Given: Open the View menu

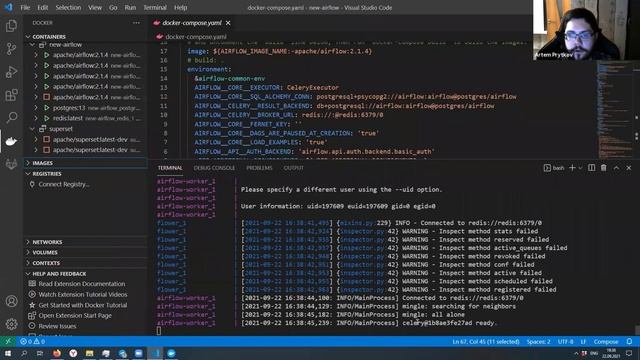Looking at the screenshot, I should (x=95, y=7).
